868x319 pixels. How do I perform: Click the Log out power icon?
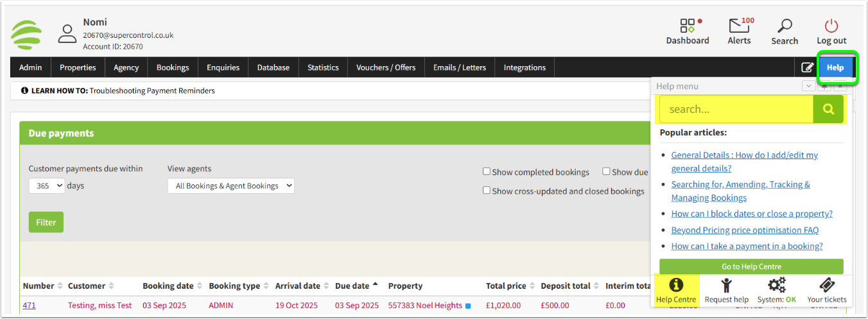coord(831,26)
